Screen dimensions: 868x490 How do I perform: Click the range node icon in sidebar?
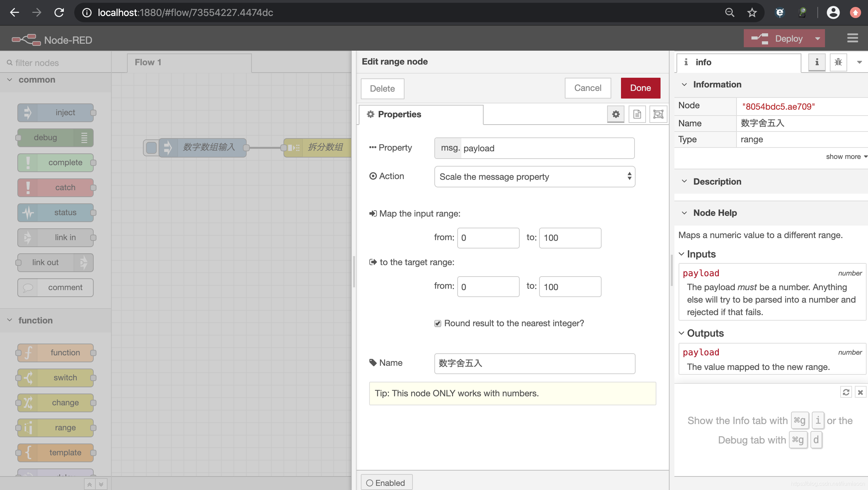tap(28, 428)
